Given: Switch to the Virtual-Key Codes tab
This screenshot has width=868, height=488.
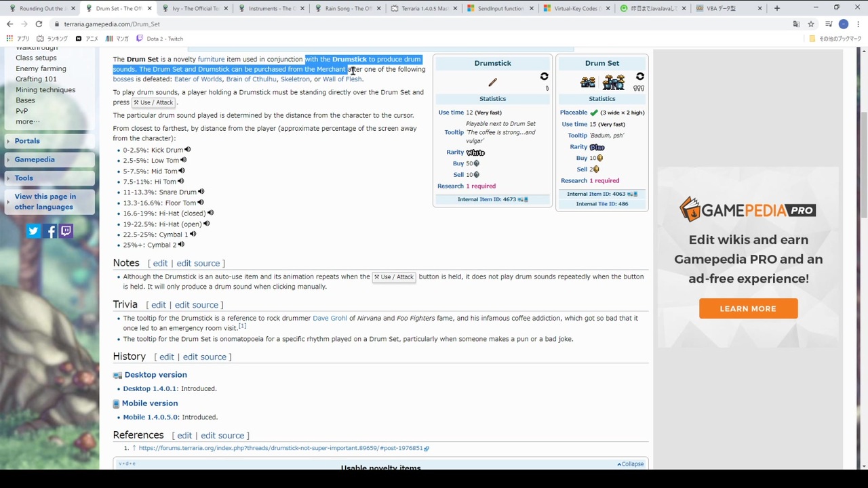Looking at the screenshot, I should (x=577, y=8).
